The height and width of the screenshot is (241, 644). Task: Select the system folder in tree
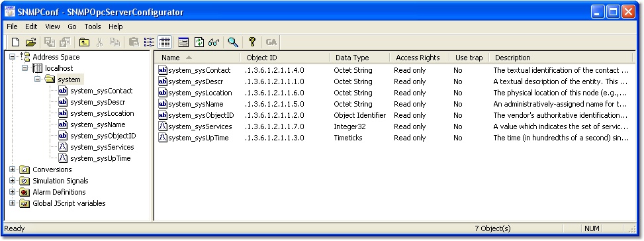(x=69, y=79)
